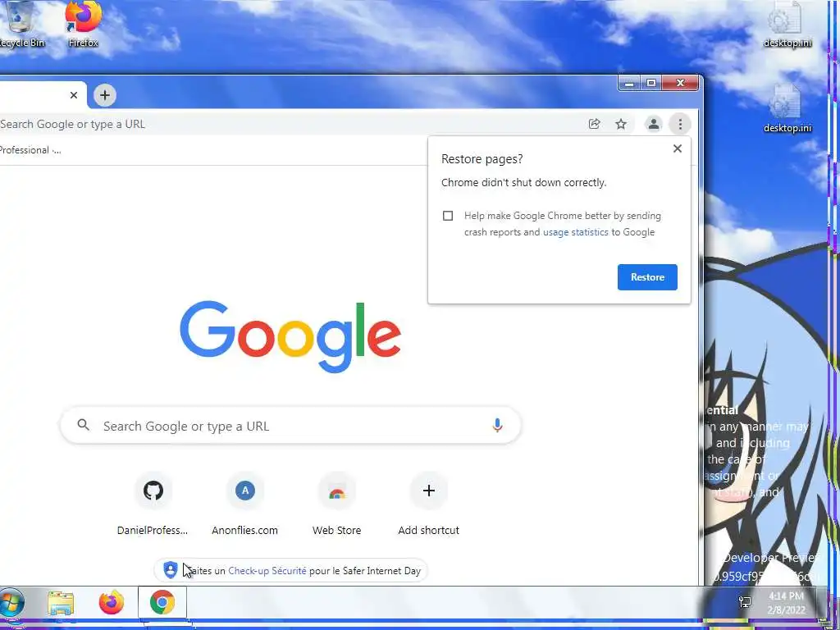
Task: Open File Explorer from the taskbar
Action: click(61, 603)
